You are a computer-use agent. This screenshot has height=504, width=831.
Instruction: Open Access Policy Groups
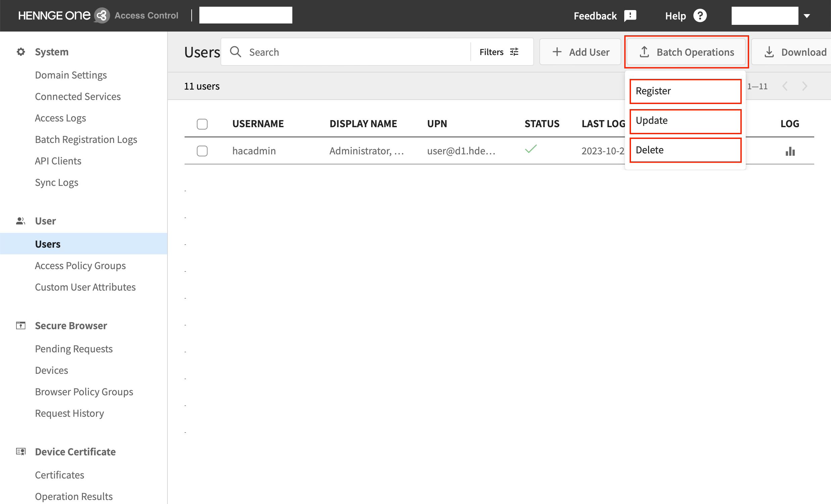(80, 265)
